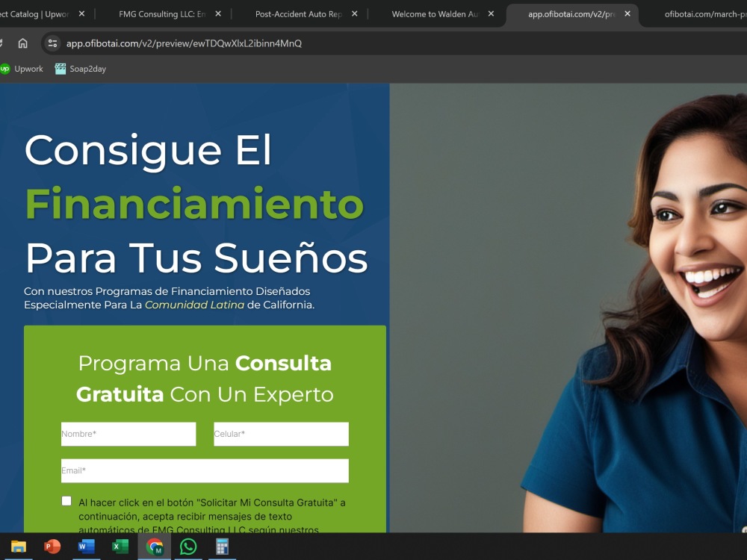This screenshot has height=560, width=747.
Task: Open Calculator from taskbar
Action: click(222, 547)
